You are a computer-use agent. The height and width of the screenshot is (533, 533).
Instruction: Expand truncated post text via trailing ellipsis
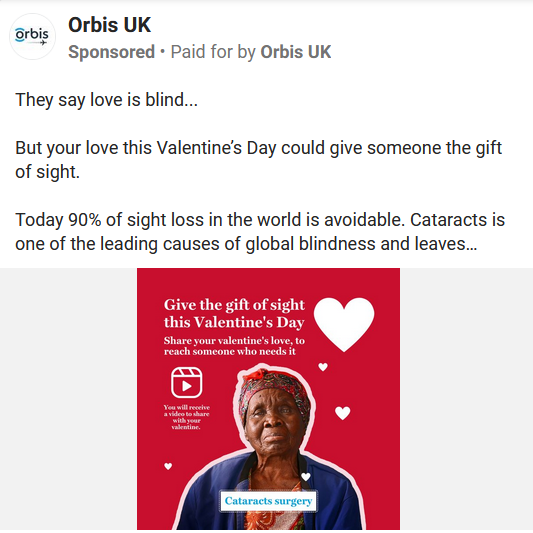coord(471,244)
